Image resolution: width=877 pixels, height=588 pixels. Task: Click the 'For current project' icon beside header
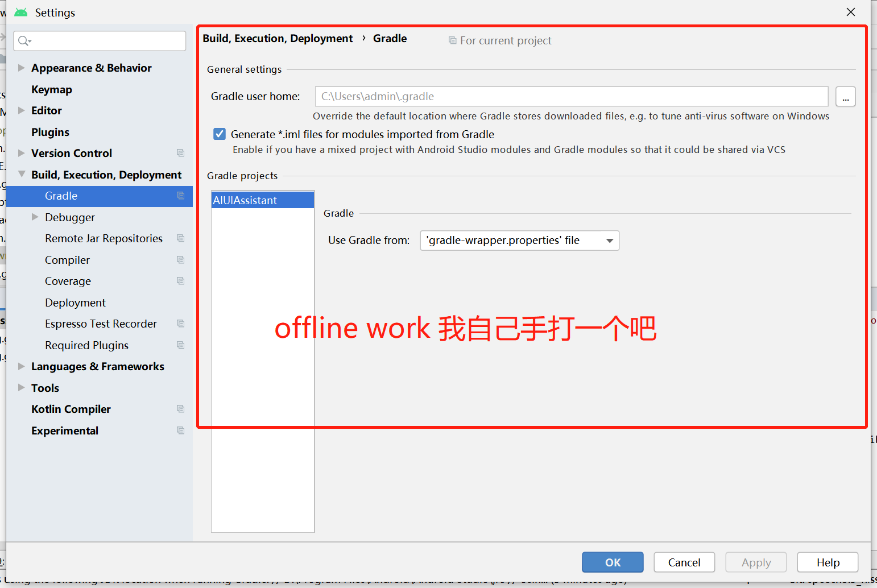click(x=452, y=40)
